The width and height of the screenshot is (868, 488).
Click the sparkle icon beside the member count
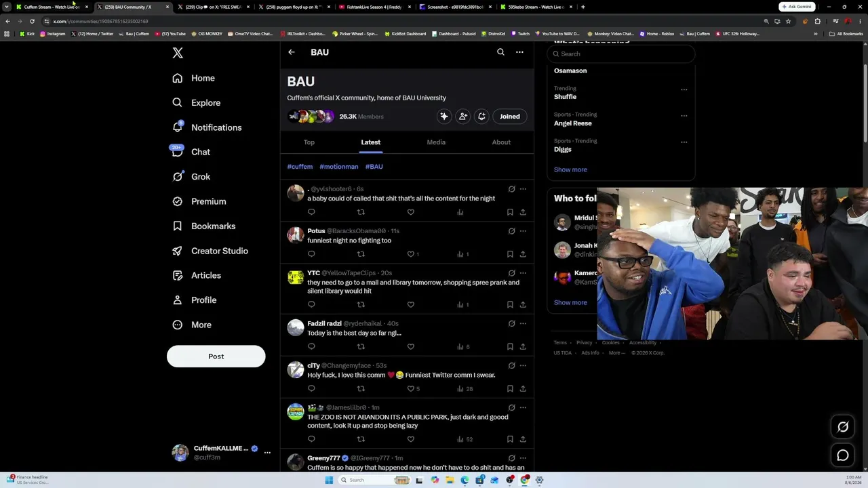click(x=444, y=117)
